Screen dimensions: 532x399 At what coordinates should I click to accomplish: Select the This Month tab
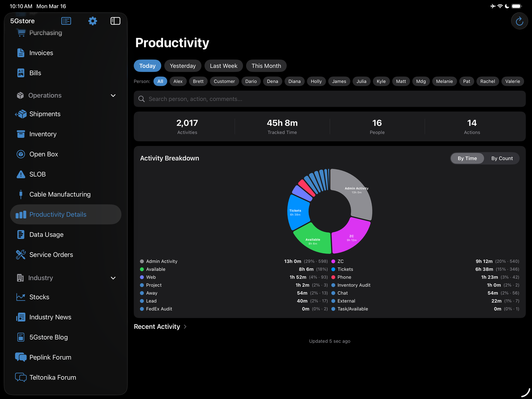pos(266,66)
